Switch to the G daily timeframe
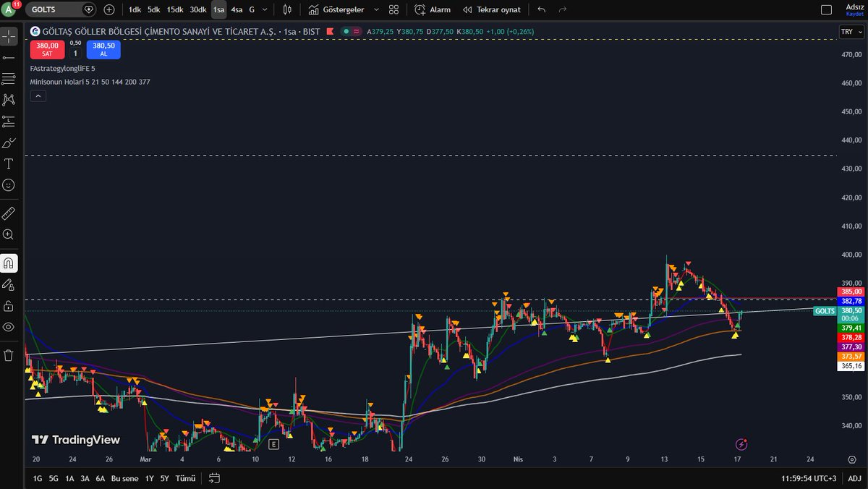Viewport: 868px width, 489px height. point(252,9)
